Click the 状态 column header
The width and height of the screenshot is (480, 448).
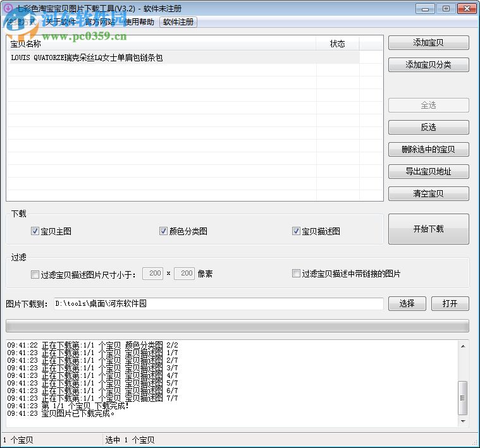point(337,44)
